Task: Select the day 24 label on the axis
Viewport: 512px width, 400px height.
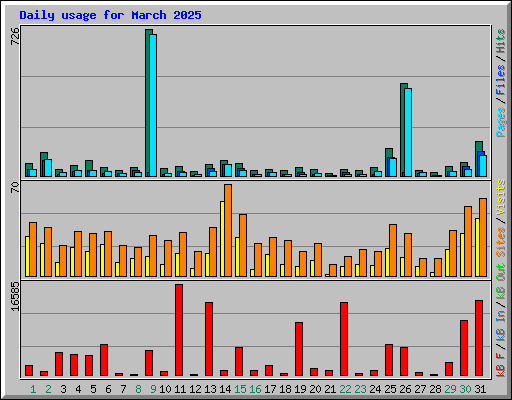Action: (x=375, y=389)
